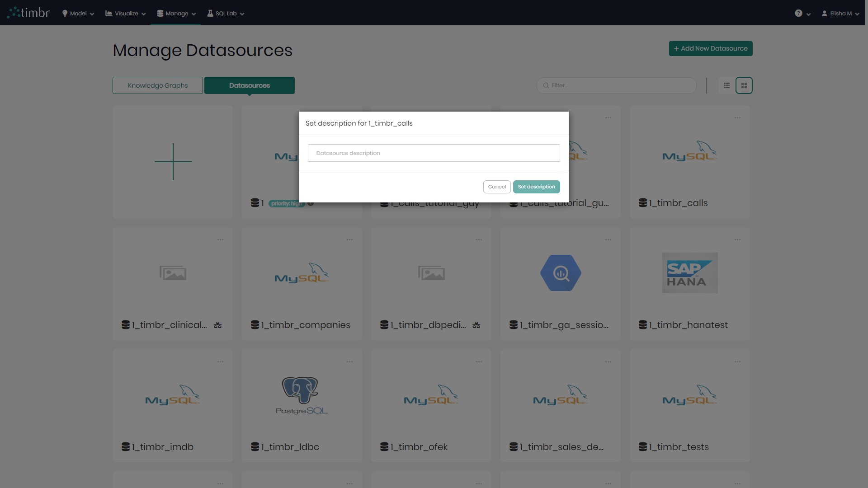Select the Datasources tab

[x=250, y=85]
